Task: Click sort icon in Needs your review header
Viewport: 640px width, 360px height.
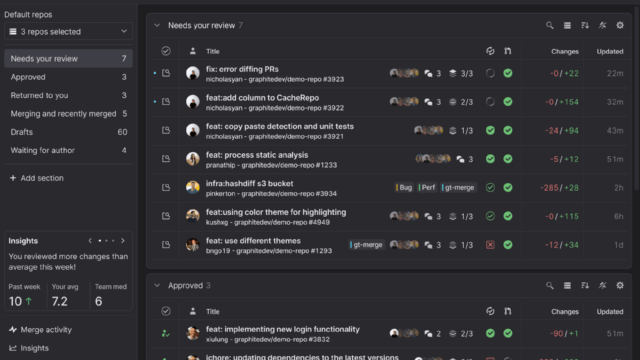Action: pyautogui.click(x=585, y=25)
